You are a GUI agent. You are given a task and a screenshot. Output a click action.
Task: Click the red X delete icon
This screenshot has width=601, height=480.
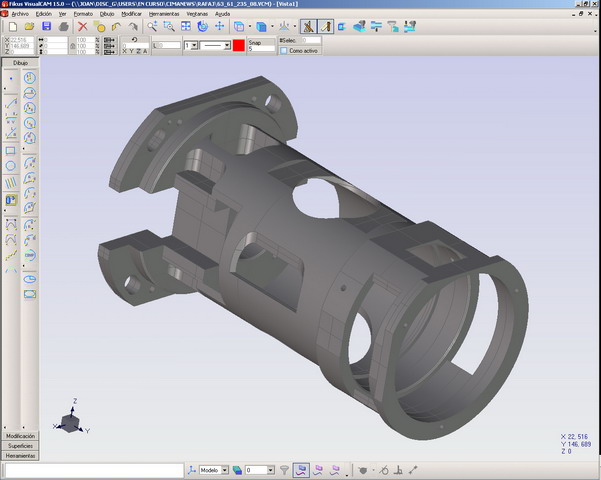[x=83, y=27]
